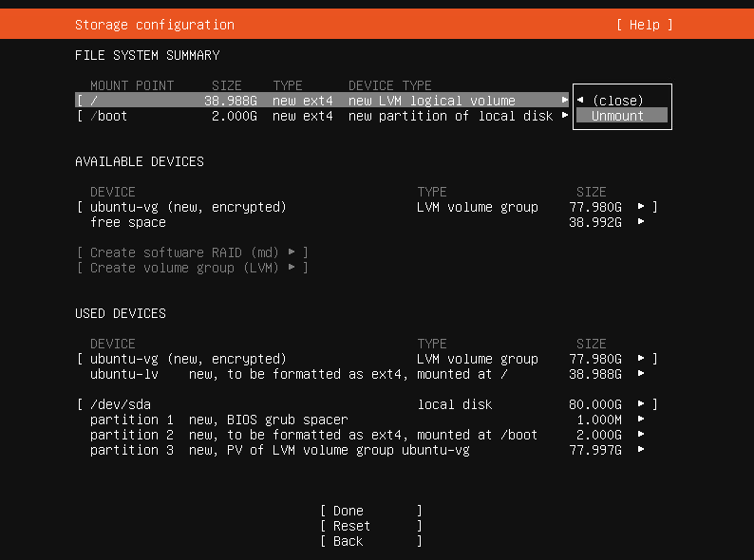Expand partition 1 BIOS grub spacer arrow
The height and width of the screenshot is (560, 754).
[641, 420]
